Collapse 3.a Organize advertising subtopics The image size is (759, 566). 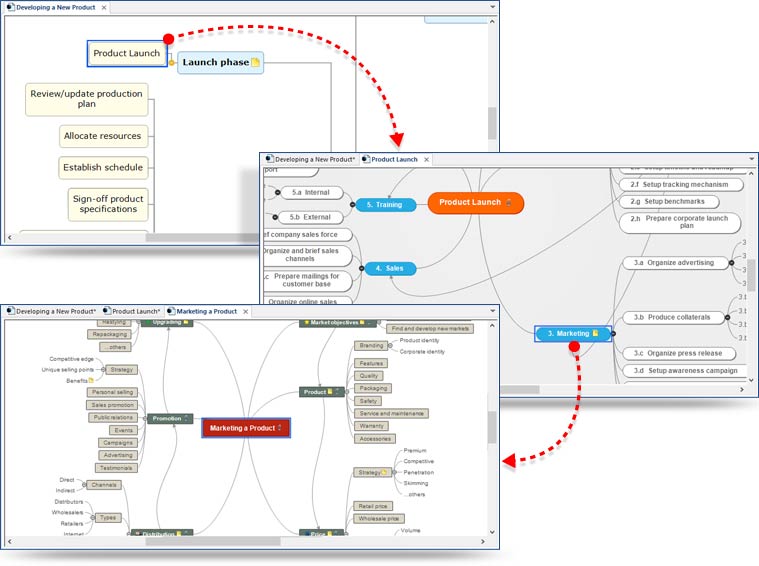coord(731,263)
